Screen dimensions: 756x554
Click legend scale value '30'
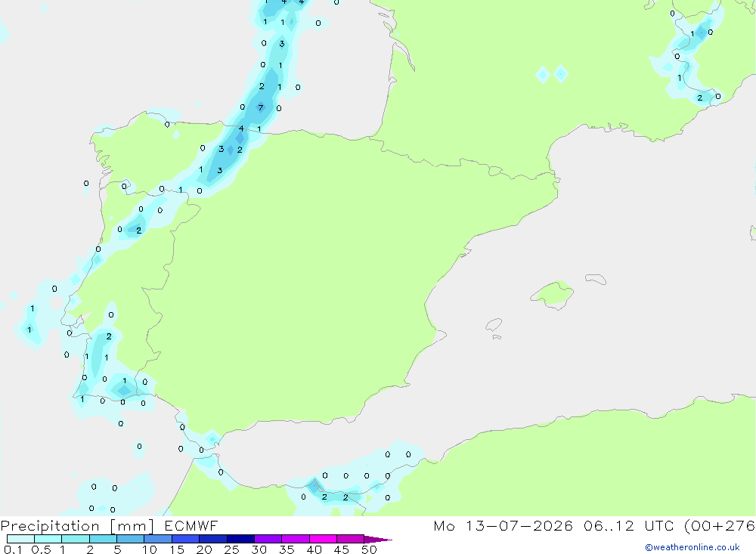click(259, 549)
